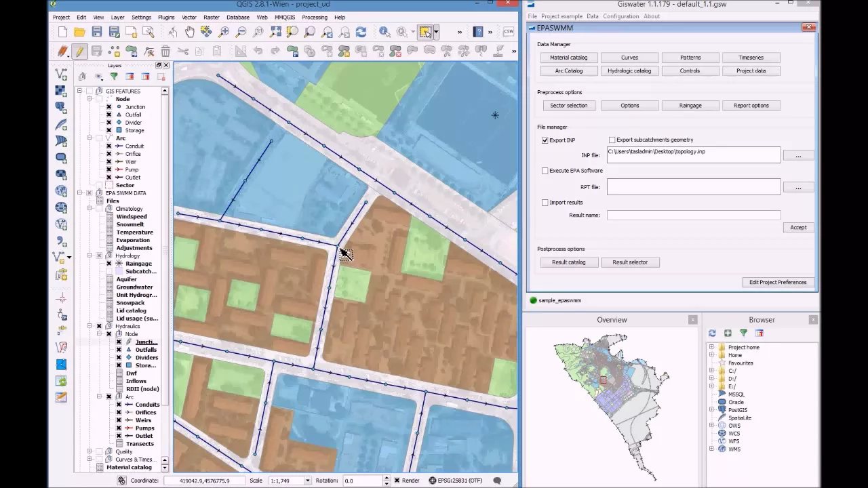Toggle the Render checkbox in status bar
This screenshot has width=868, height=488.
pos(397,481)
